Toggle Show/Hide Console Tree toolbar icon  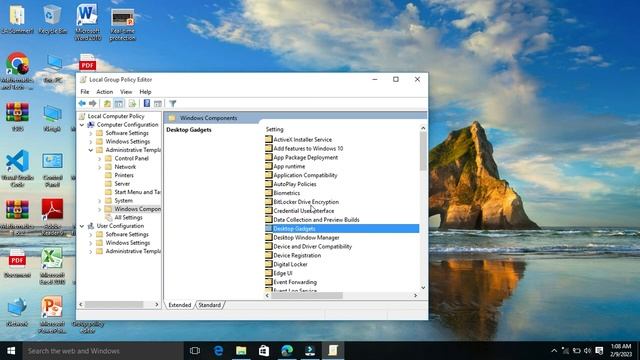tap(119, 104)
